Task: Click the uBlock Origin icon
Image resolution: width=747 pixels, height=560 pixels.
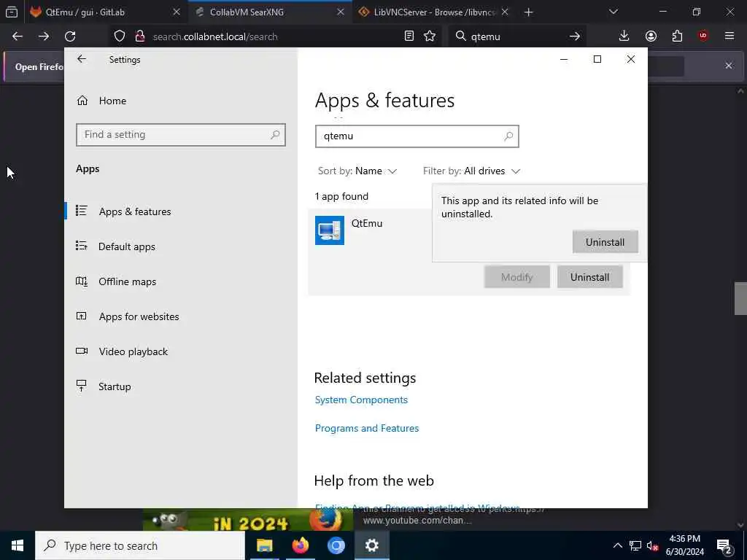Action: 703,36
